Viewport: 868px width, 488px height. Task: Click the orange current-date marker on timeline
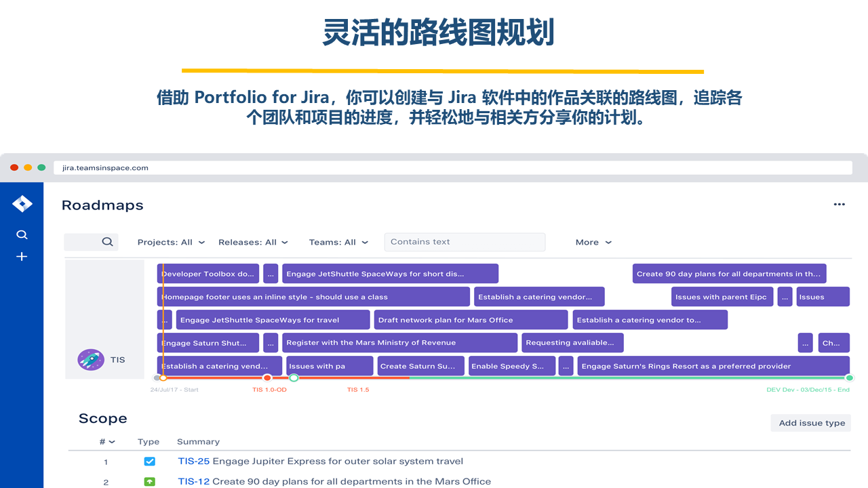tap(163, 378)
